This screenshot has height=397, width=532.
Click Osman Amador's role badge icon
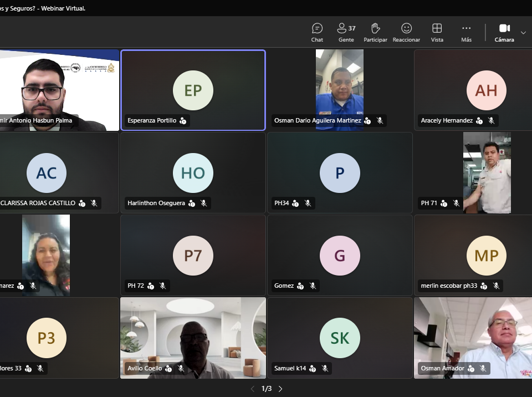[471, 368]
